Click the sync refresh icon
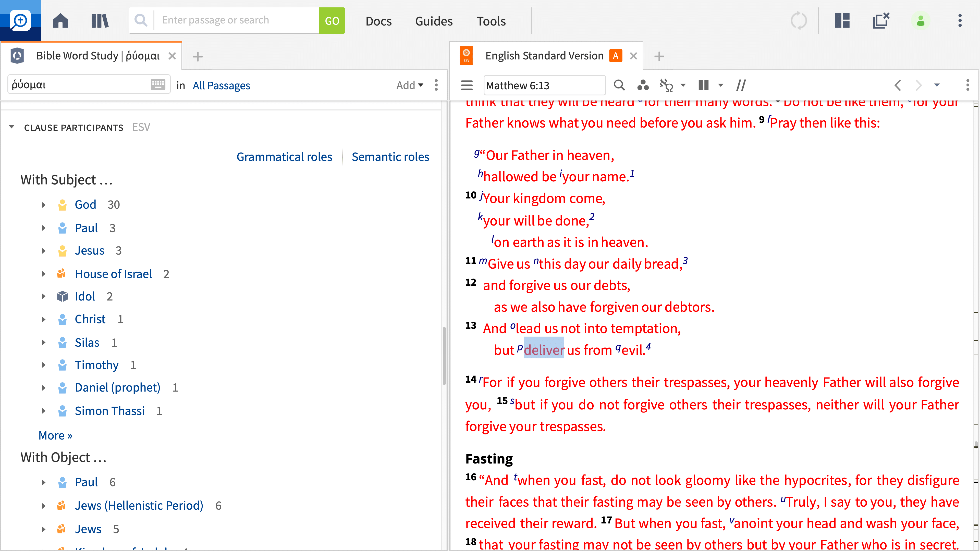980x551 pixels. (799, 20)
